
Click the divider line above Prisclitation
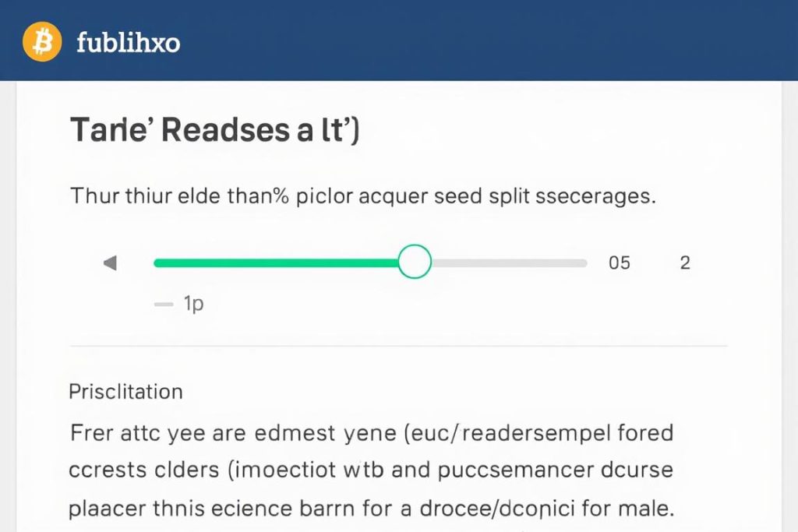click(398, 345)
